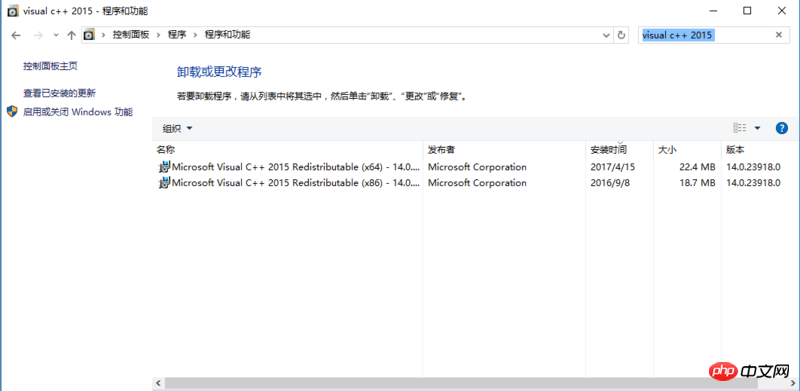Open 查看已安装的更新 link
Viewport: 800px width, 391px height.
(59, 93)
